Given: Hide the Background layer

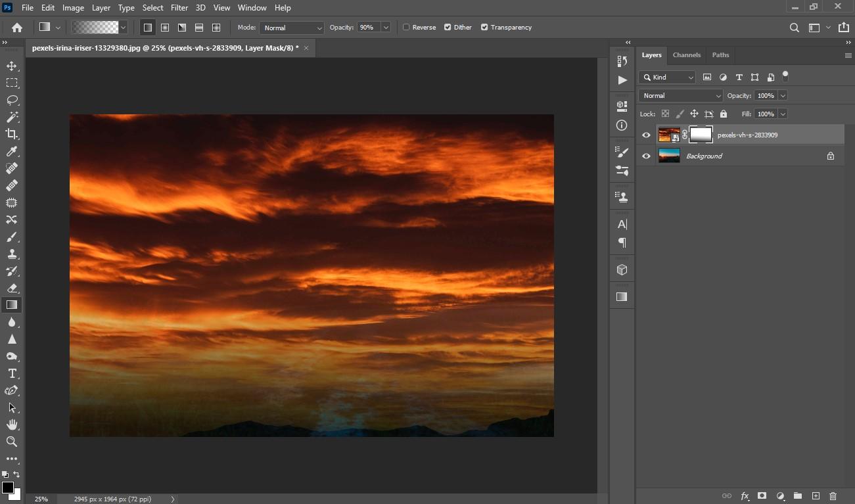Looking at the screenshot, I should 646,156.
